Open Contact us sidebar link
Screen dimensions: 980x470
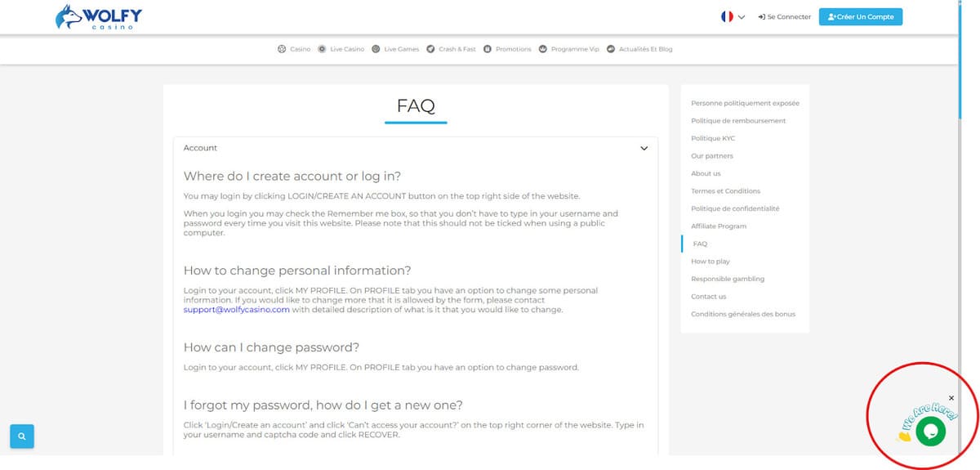pos(708,297)
